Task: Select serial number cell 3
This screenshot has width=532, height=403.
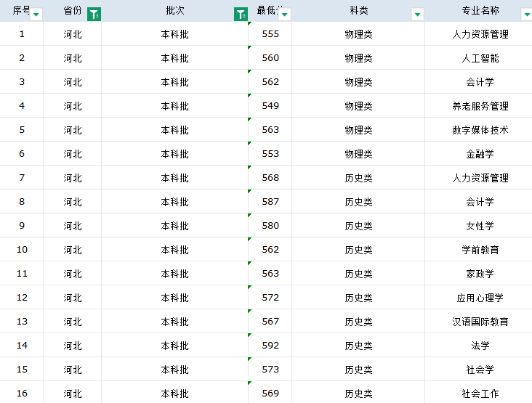Action: (22, 82)
